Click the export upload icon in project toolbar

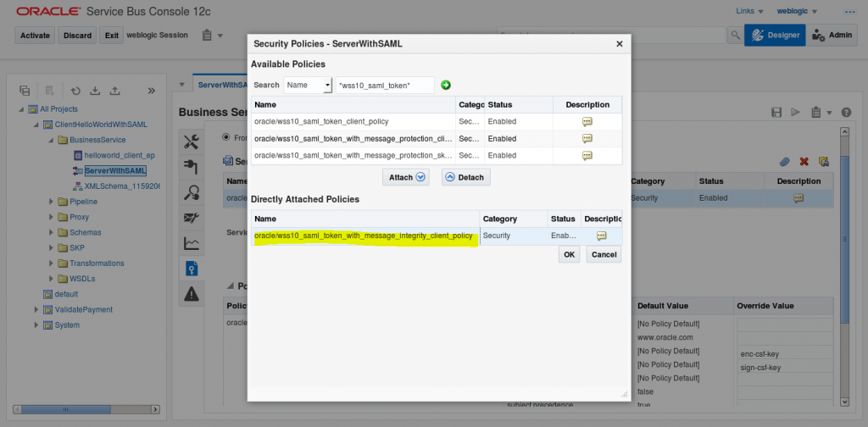tap(114, 91)
